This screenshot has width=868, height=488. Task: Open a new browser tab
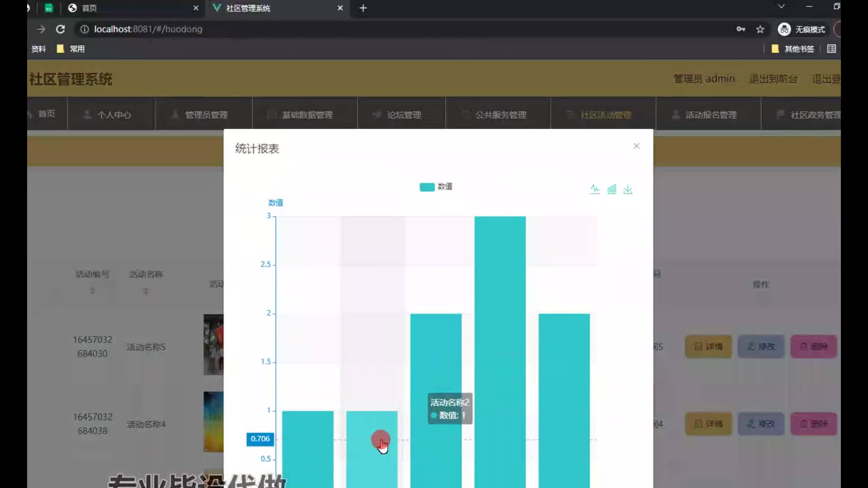[363, 8]
